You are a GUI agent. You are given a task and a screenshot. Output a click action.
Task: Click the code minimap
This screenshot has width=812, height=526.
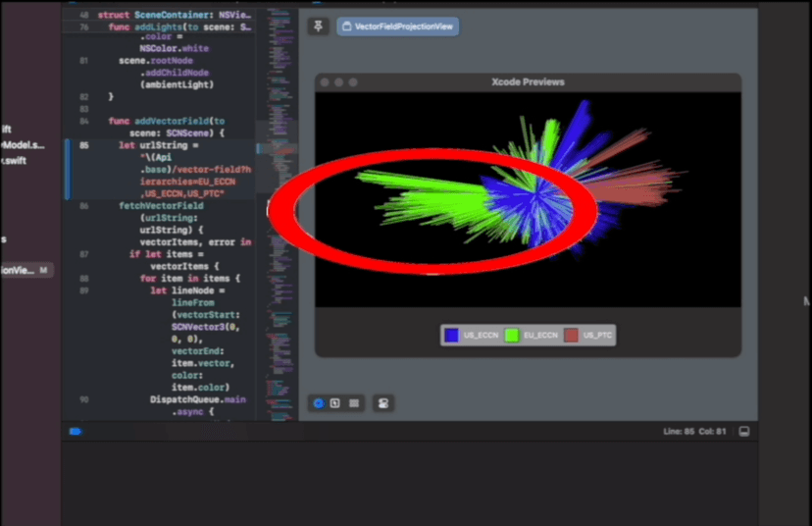point(281,196)
